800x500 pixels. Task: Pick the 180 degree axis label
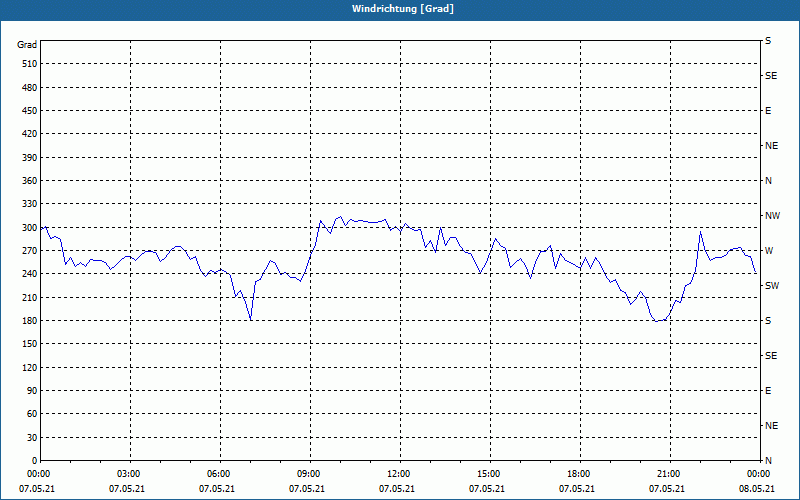click(x=30, y=321)
